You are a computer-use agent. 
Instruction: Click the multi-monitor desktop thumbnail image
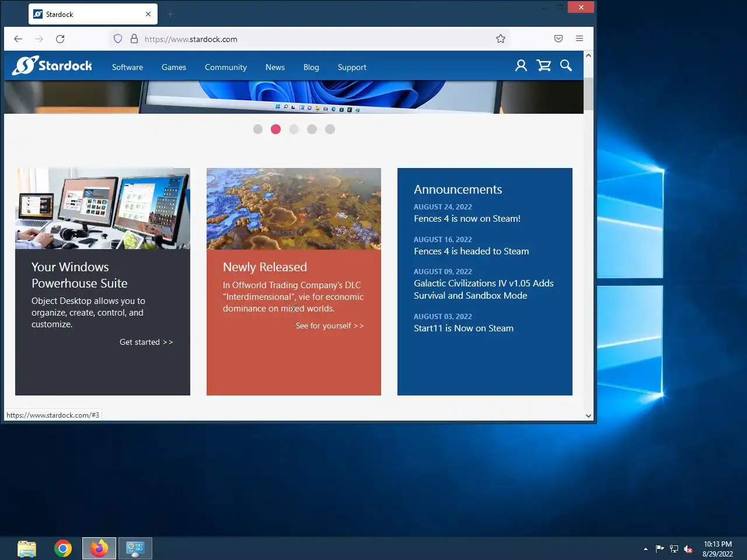[103, 209]
